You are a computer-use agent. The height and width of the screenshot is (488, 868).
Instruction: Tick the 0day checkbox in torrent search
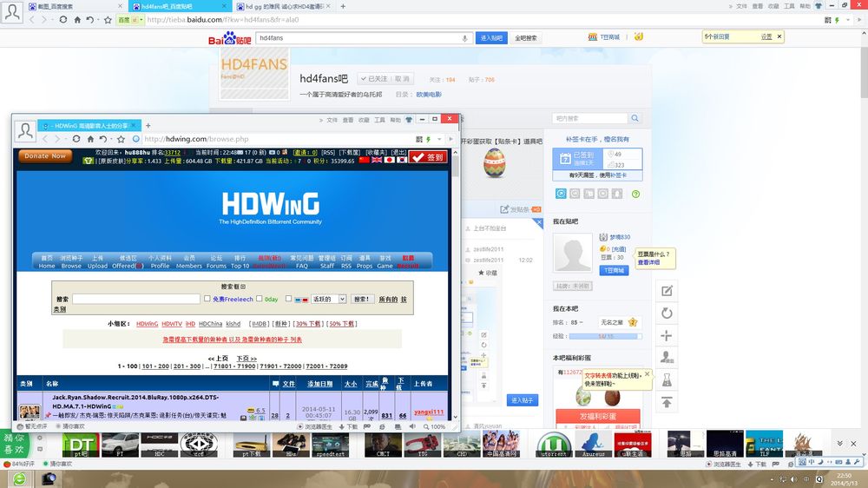259,299
